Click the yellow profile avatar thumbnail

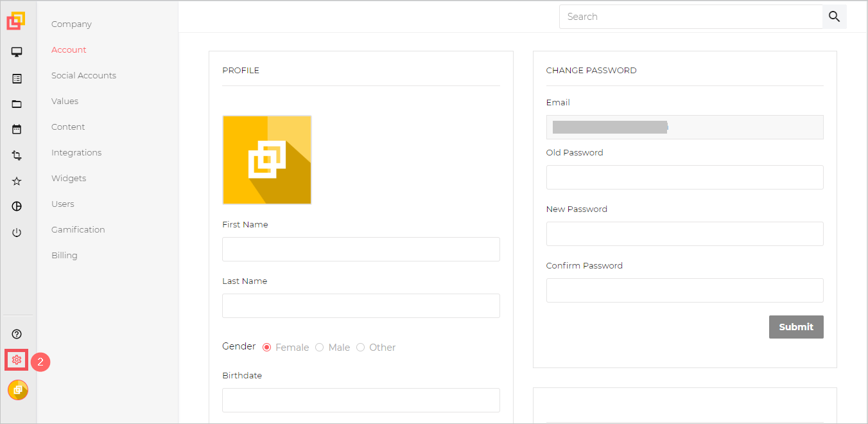click(266, 159)
